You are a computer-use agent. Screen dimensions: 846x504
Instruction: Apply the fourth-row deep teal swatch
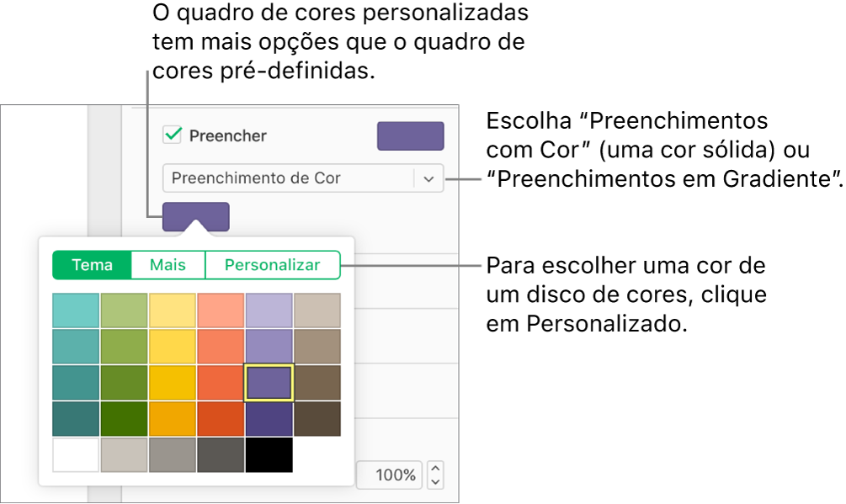76,418
